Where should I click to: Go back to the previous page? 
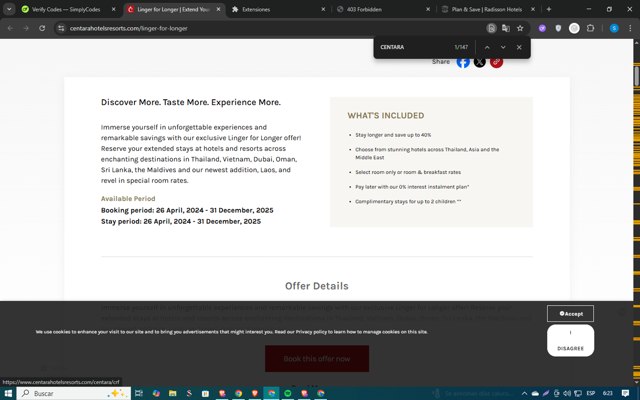click(10, 28)
